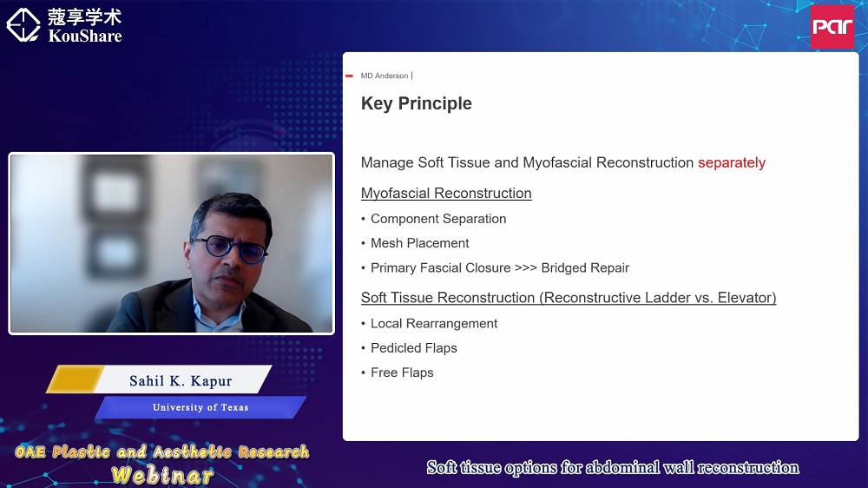The width and height of the screenshot is (868, 488).
Task: Click the KouShare logo icon
Action: click(23, 25)
